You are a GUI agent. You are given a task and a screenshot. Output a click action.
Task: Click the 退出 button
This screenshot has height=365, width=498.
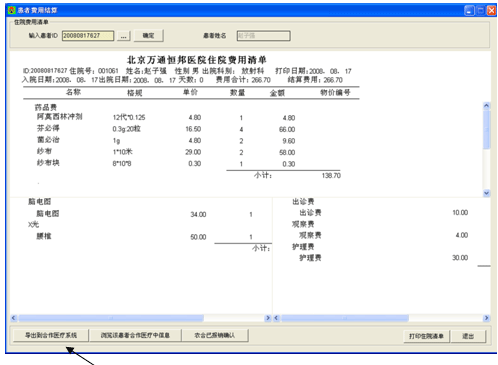click(468, 336)
